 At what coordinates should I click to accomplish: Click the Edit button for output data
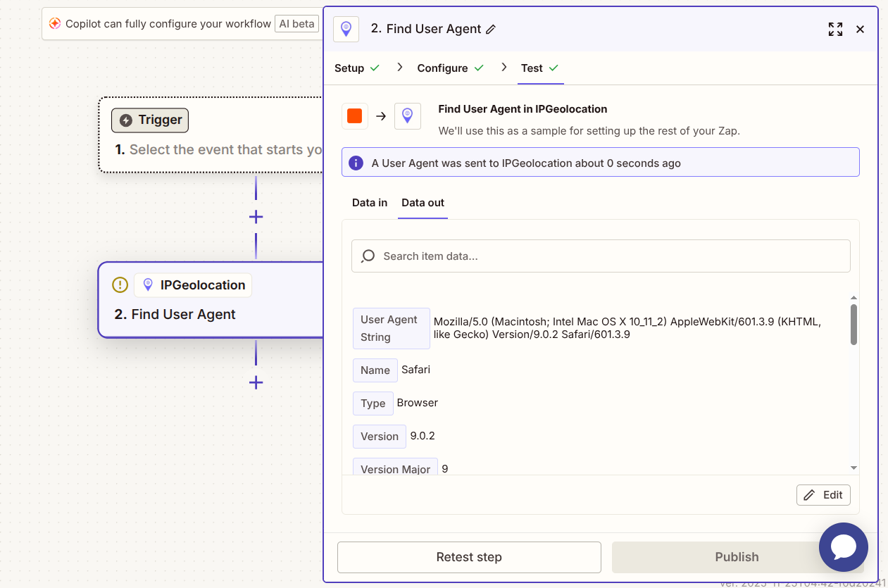823,495
